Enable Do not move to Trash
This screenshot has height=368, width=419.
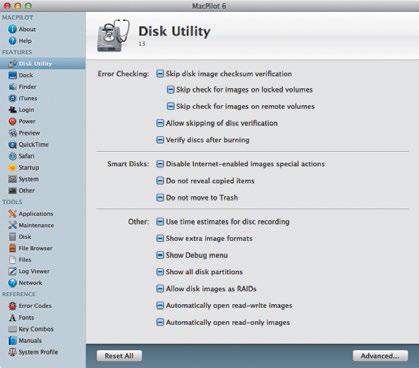(x=160, y=197)
